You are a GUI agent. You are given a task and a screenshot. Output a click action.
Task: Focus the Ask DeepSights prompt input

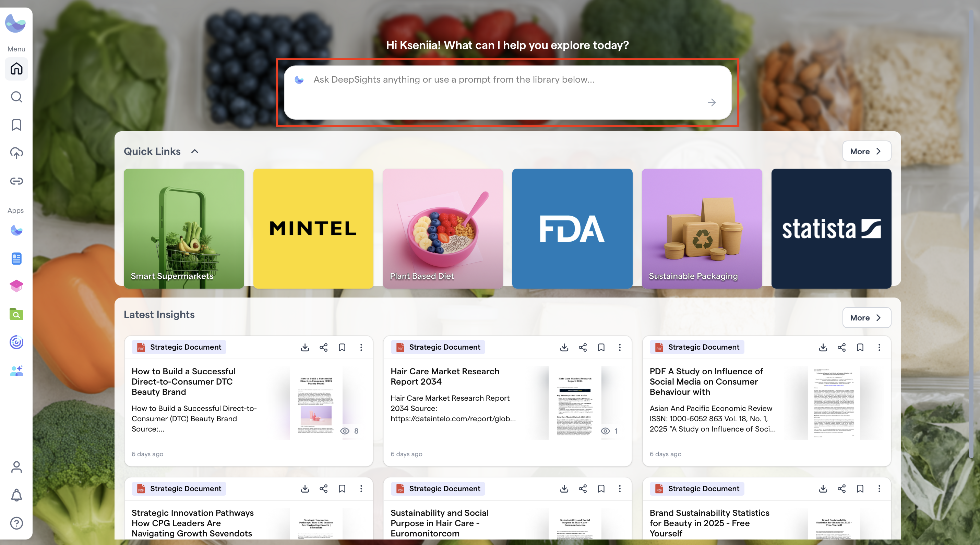pyautogui.click(x=507, y=93)
